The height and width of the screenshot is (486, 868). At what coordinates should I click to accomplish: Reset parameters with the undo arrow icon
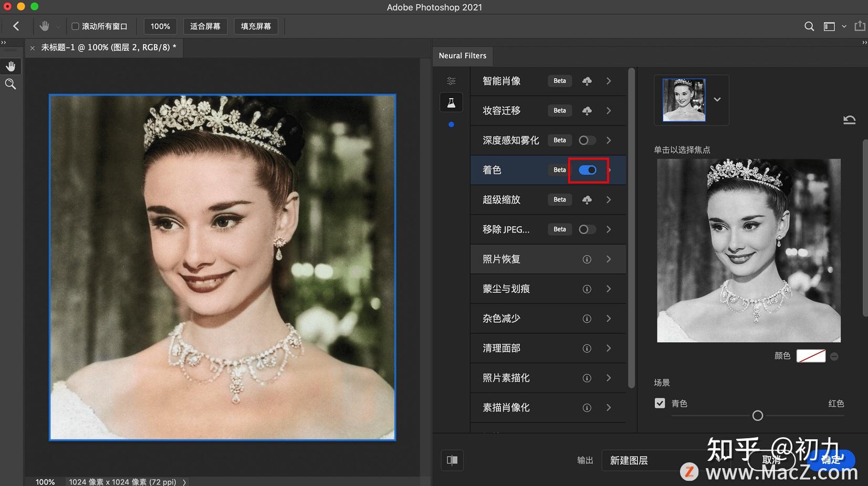point(849,120)
